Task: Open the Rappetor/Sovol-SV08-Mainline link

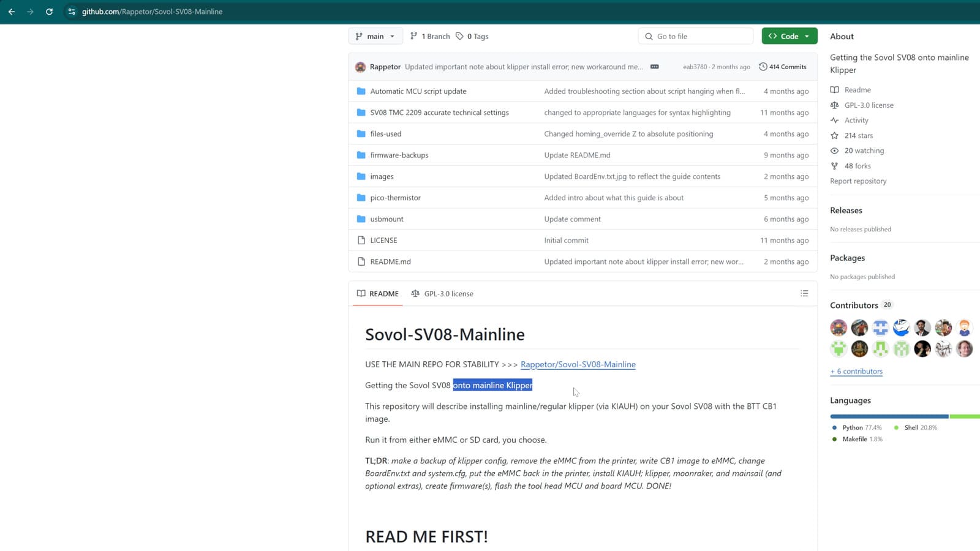Action: pos(578,364)
